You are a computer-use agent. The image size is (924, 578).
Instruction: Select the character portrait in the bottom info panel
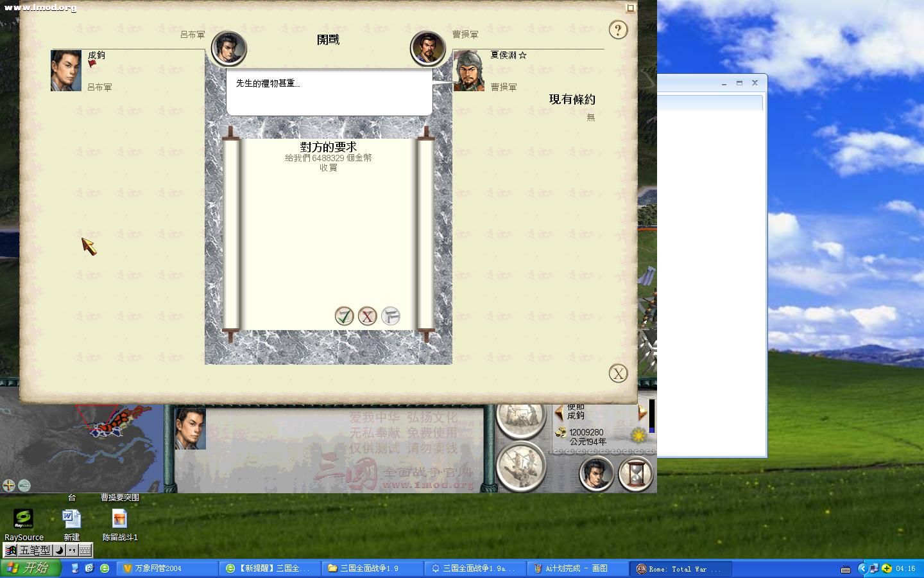click(191, 428)
